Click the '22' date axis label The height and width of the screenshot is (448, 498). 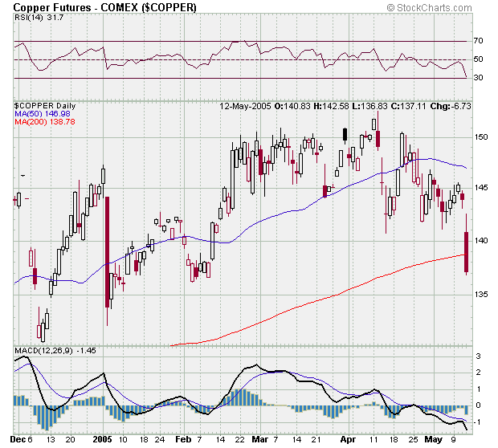point(240,439)
